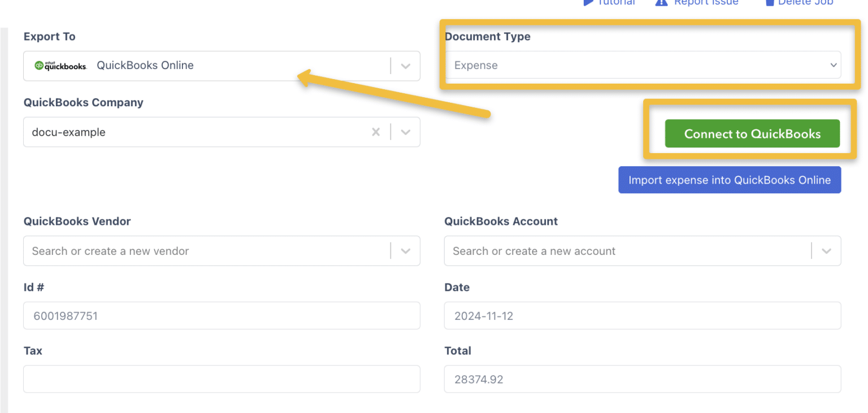Select the Date field showing 2024-11-12
Image resolution: width=868 pixels, height=413 pixels.
(642, 316)
